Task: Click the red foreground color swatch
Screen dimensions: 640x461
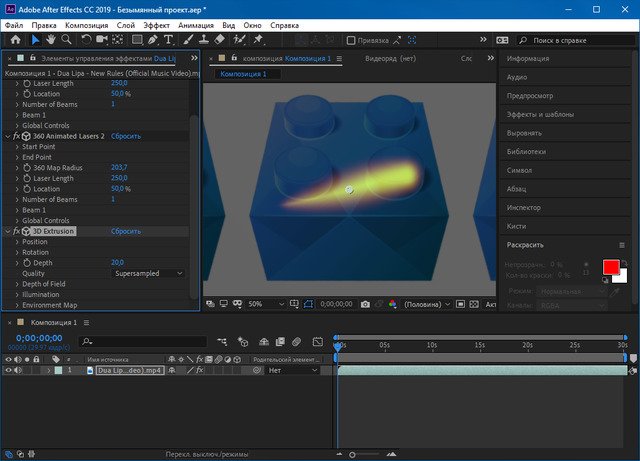Action: pos(610,267)
